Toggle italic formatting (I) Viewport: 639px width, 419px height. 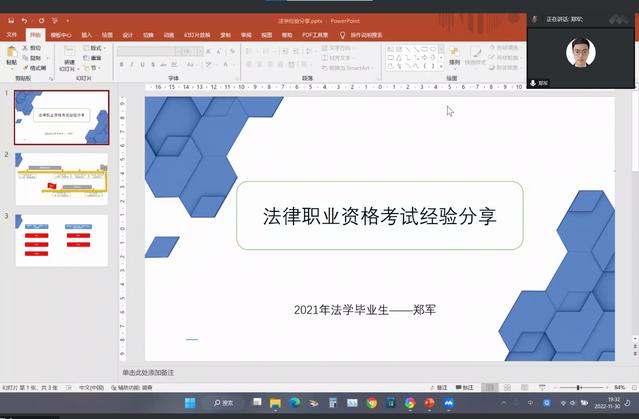pyautogui.click(x=132, y=63)
